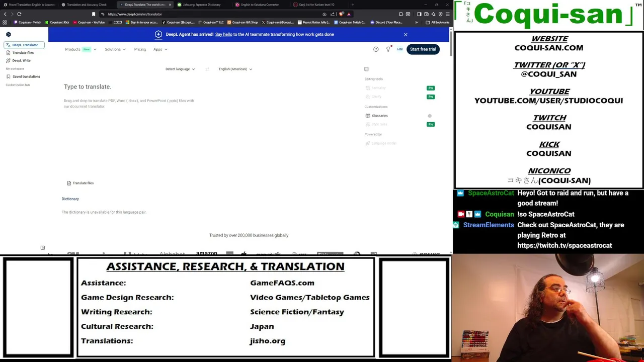The width and height of the screenshot is (644, 362).
Task: Click the share icon in address bar
Action: (333, 14)
